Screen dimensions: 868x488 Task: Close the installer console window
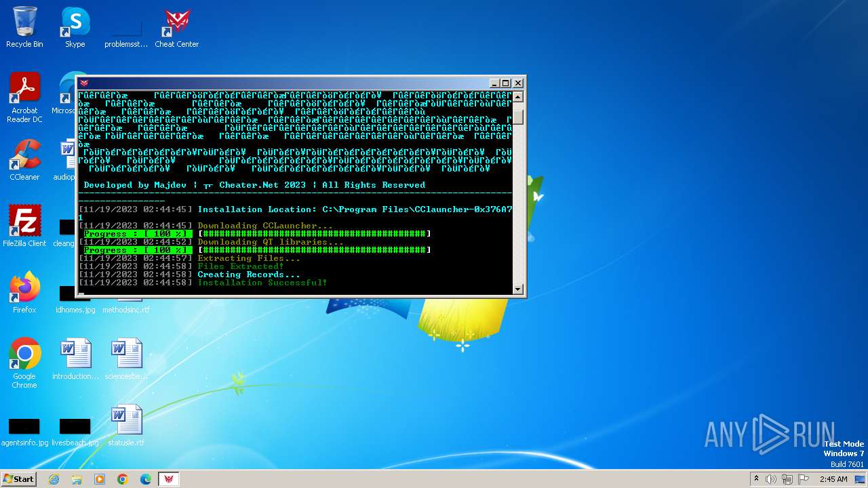[518, 83]
